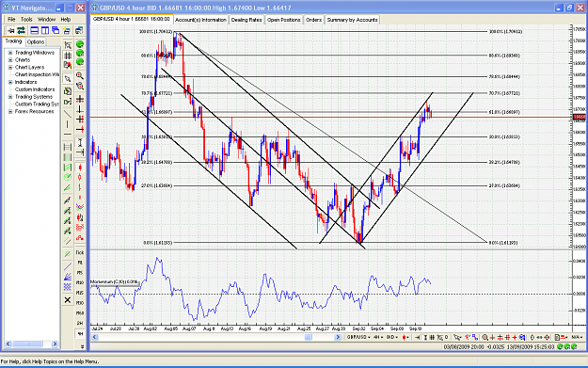Viewport: 588px width, 368px height.
Task: Click the bottom toolbar zoom magnifier icon
Action: click(485, 337)
